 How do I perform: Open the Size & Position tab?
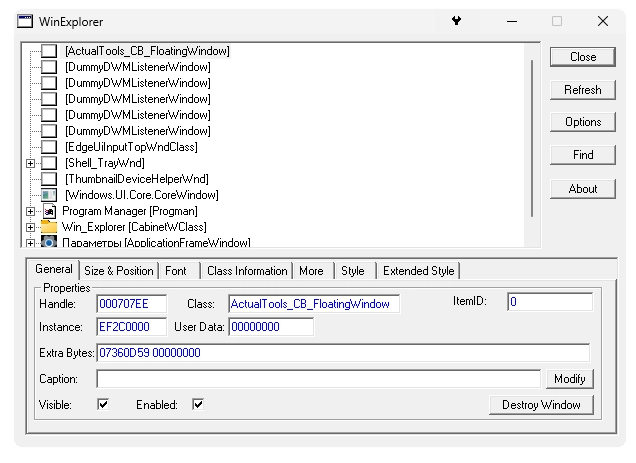point(118,271)
